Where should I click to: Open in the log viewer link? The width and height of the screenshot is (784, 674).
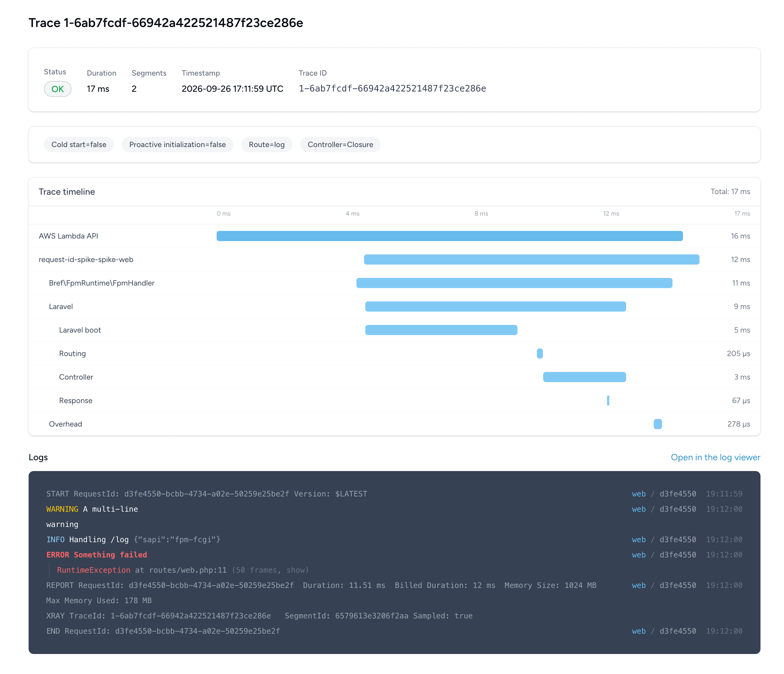pyautogui.click(x=715, y=457)
